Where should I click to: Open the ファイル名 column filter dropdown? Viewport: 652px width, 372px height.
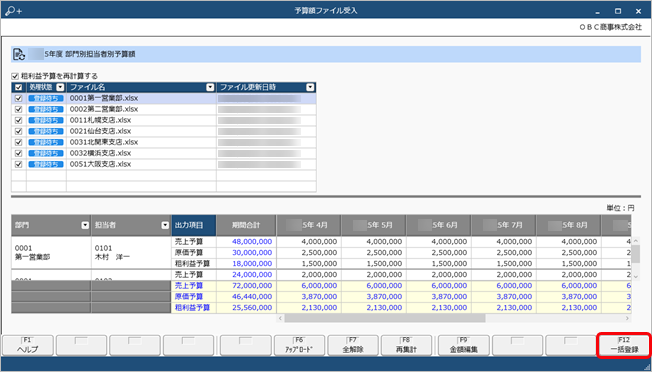pyautogui.click(x=210, y=87)
